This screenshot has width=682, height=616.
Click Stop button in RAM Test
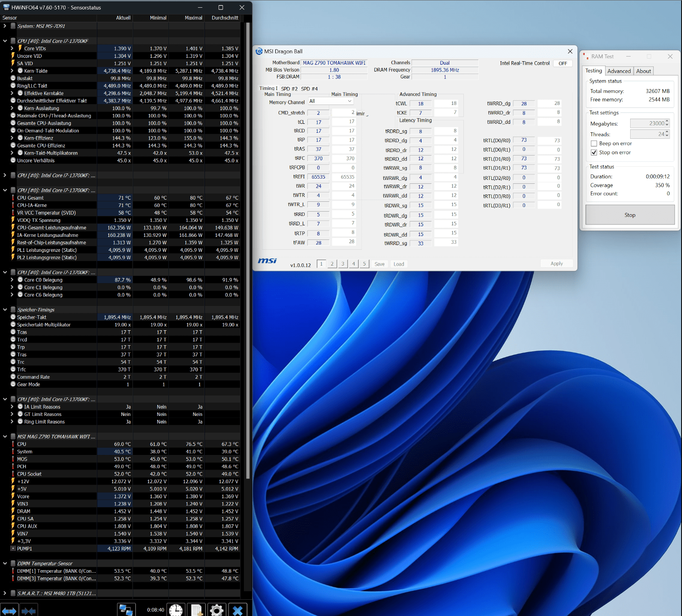(x=630, y=215)
